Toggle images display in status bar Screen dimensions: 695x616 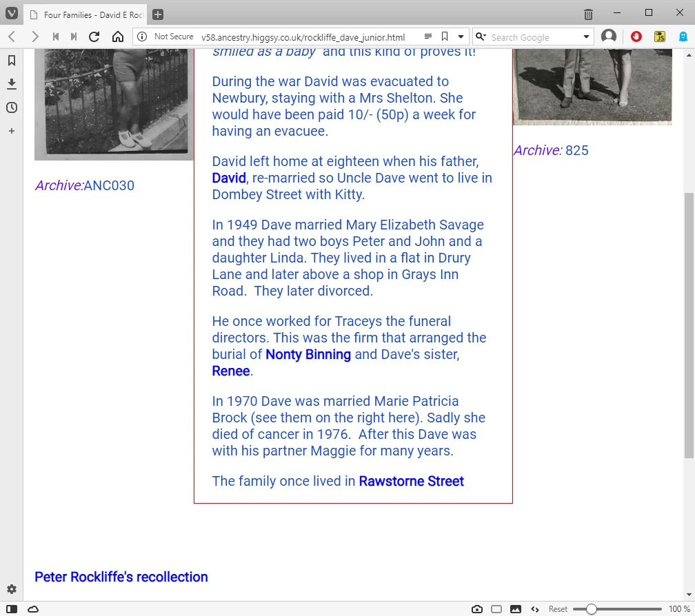(516, 609)
